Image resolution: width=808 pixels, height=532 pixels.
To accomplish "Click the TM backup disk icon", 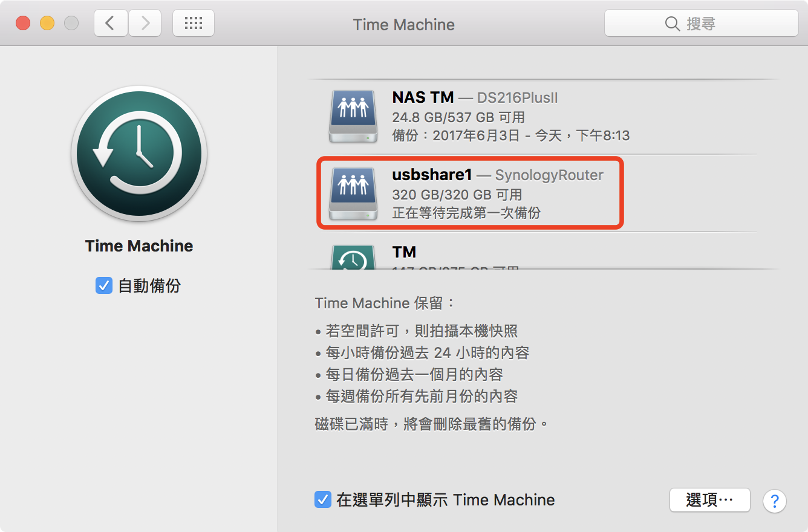I will [x=354, y=258].
